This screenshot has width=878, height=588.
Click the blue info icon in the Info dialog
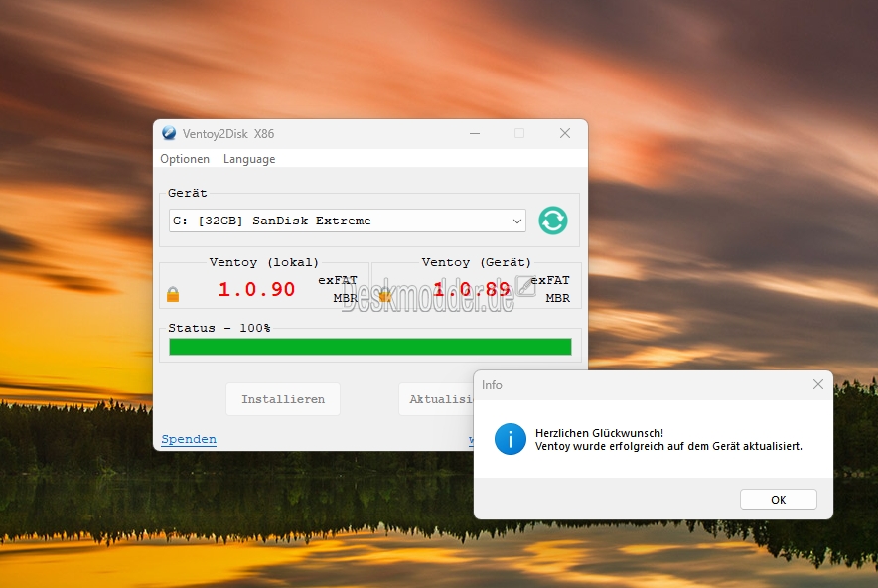pyautogui.click(x=511, y=439)
